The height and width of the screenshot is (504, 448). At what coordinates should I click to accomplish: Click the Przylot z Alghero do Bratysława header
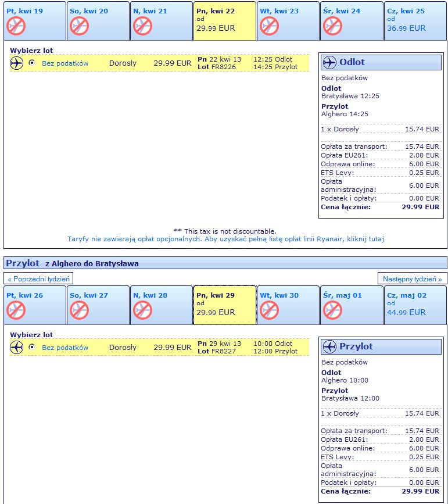[225, 263]
